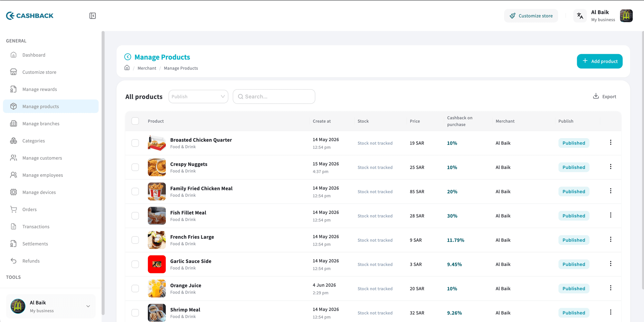The width and height of the screenshot is (644, 322).
Task: Open Settlements in sidebar
Action: [x=51, y=244]
